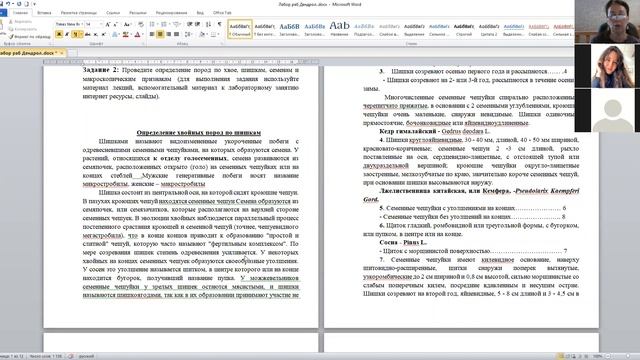Toggle italic formatting in Font group
Screen dimensions: 640x360
67,34
